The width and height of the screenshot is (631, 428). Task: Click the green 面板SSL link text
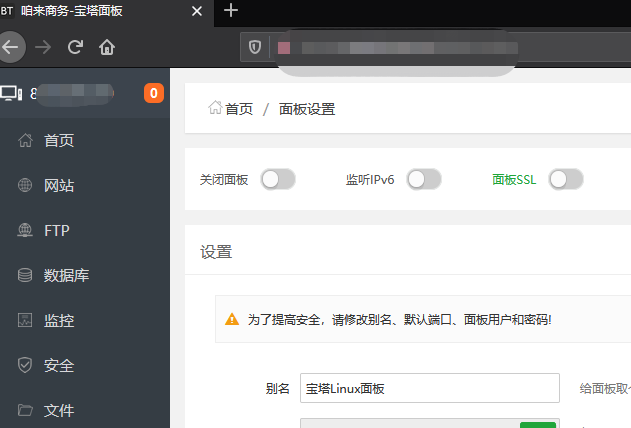point(514,179)
